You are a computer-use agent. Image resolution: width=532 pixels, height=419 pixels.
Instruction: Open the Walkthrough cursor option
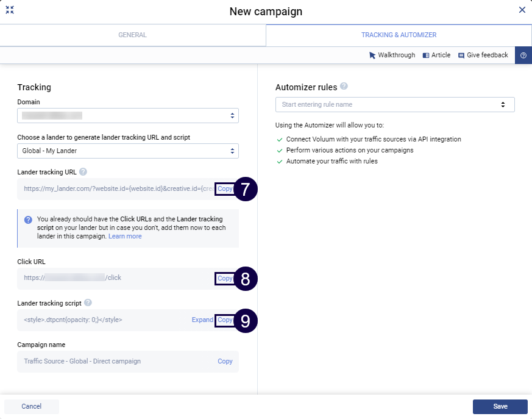(x=392, y=56)
